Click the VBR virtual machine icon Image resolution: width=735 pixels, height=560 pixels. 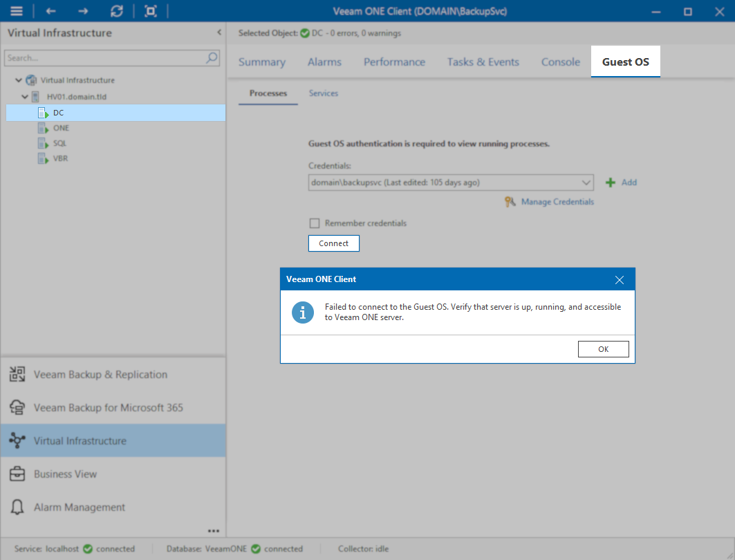coord(43,158)
